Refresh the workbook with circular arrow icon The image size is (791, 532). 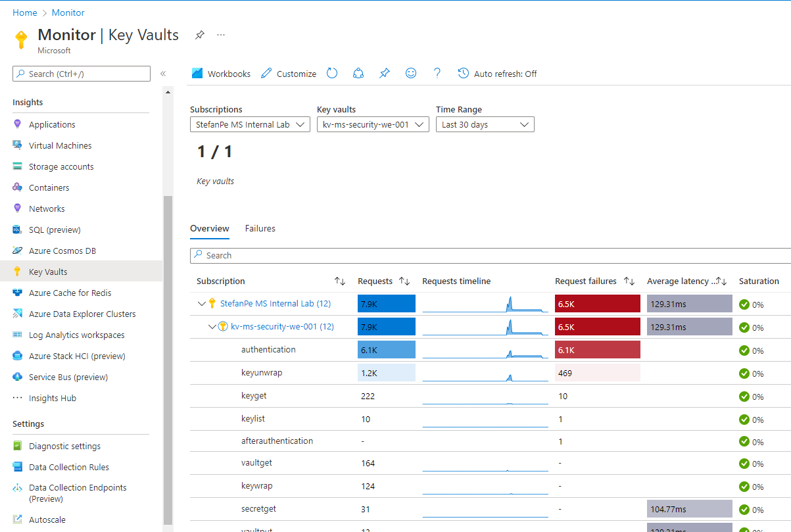pyautogui.click(x=332, y=74)
